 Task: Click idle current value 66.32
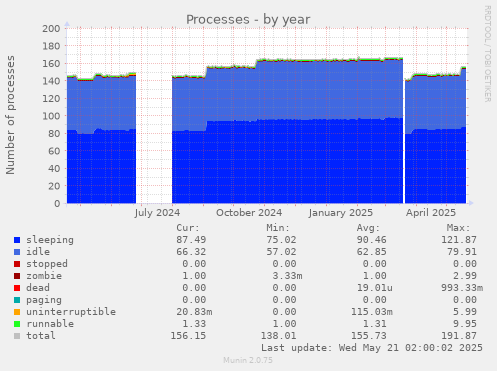click(x=191, y=252)
